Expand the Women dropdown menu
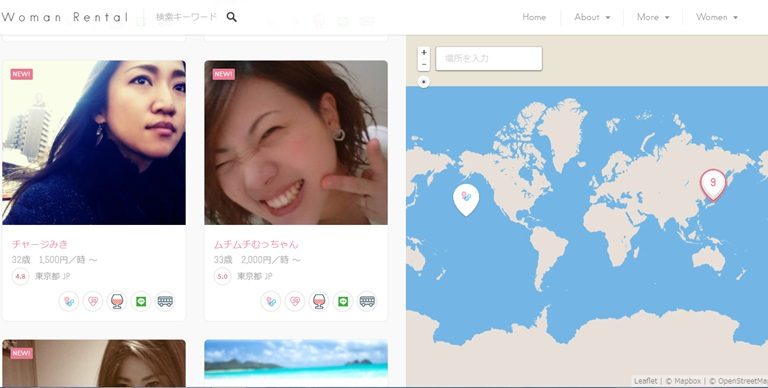 (717, 17)
